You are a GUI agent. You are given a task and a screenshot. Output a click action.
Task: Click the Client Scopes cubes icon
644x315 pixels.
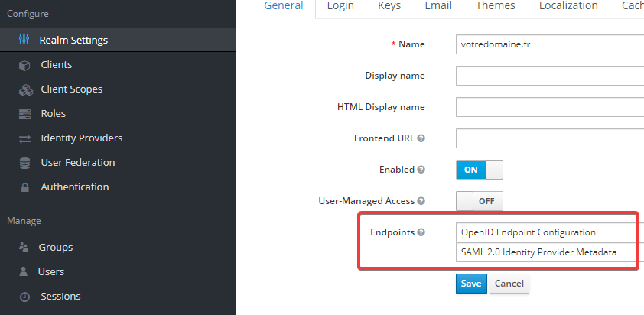26,89
